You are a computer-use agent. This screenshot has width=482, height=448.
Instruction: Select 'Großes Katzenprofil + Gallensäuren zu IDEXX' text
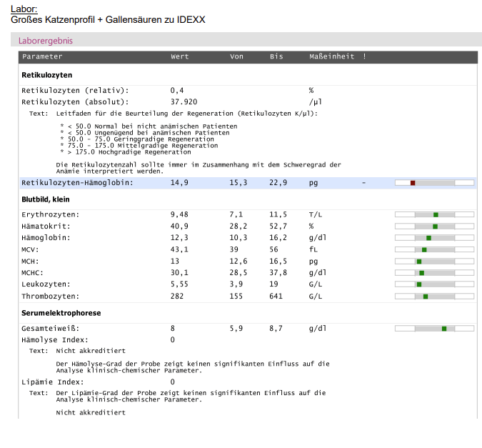click(x=108, y=20)
